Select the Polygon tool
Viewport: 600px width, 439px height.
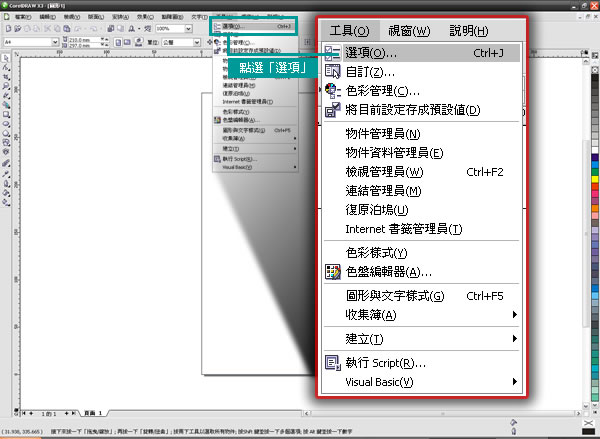pos(6,134)
